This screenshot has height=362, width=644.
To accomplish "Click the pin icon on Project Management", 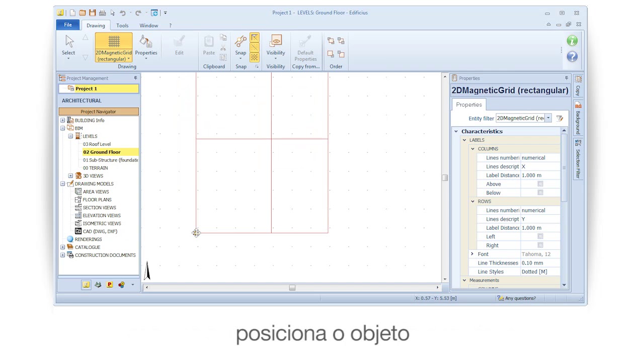I will (x=135, y=78).
